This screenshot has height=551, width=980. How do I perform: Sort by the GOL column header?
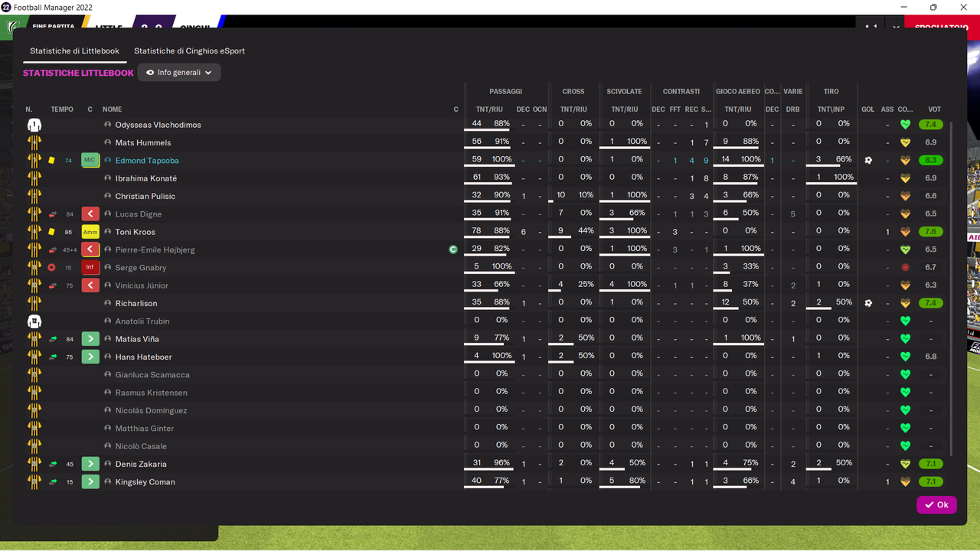[867, 109]
